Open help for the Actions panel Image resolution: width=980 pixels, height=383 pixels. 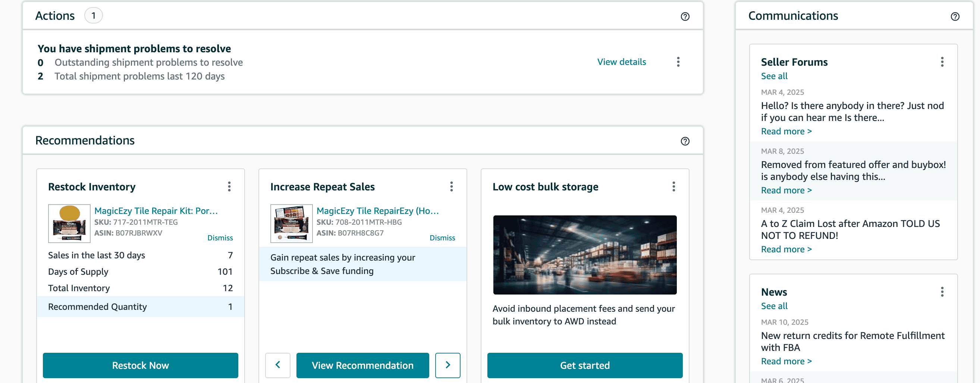pos(684,16)
